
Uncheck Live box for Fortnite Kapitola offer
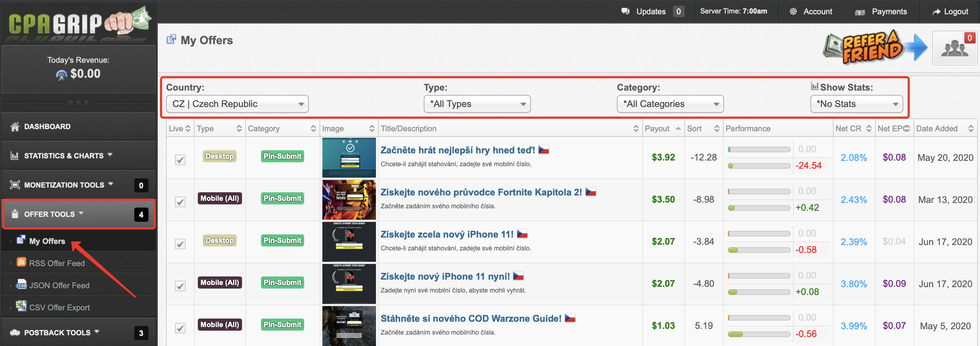coord(180,202)
